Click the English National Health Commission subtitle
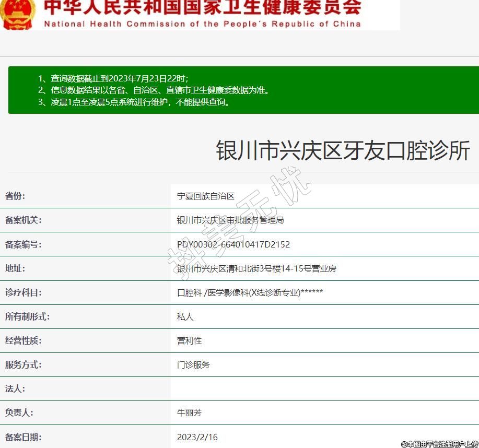479x448 pixels. click(202, 23)
